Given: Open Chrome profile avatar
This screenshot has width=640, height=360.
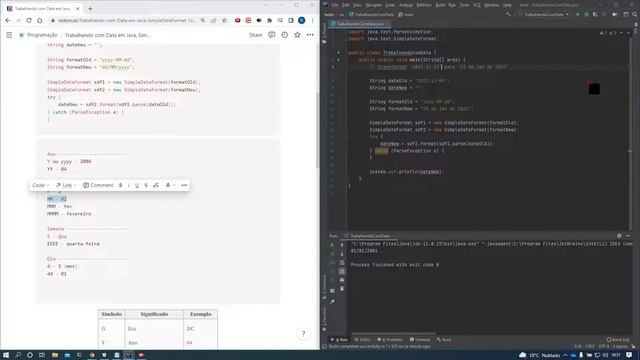Looking at the screenshot, I should pyautogui.click(x=302, y=20).
